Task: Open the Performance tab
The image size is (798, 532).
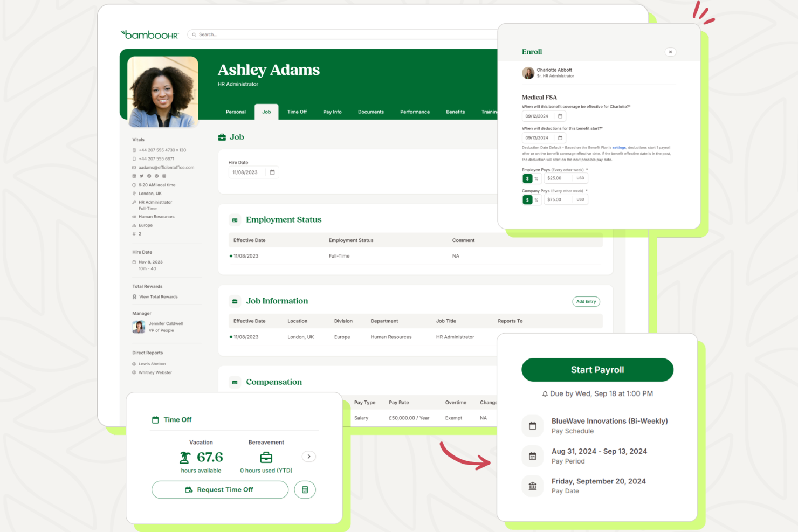Action: 415,112
